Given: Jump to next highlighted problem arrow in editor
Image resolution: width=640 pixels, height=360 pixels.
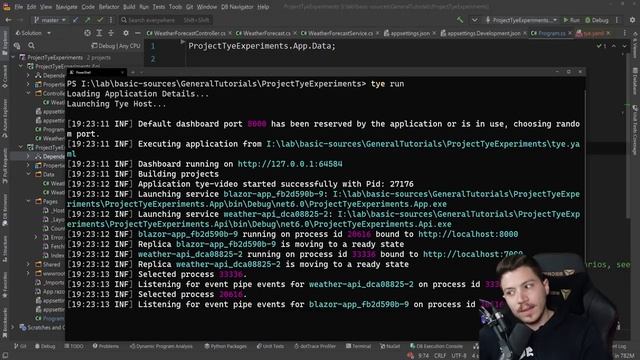Looking at the screenshot, I should pyautogui.click(x=624, y=46).
